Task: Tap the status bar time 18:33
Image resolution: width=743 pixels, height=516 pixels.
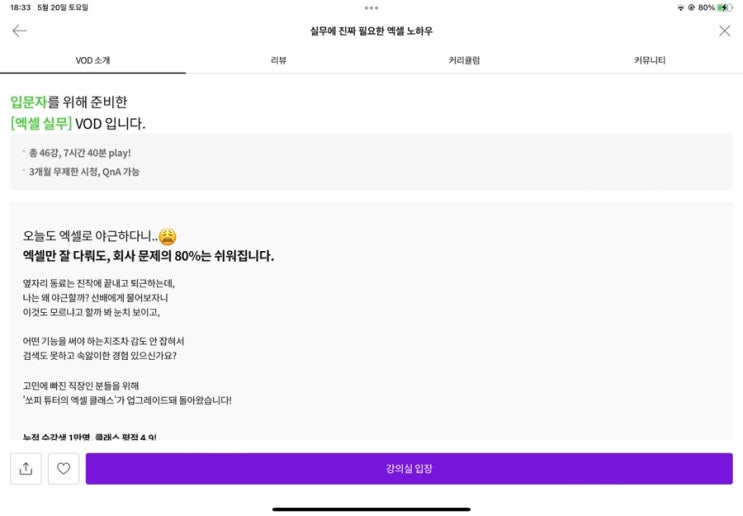Action: (x=20, y=7)
